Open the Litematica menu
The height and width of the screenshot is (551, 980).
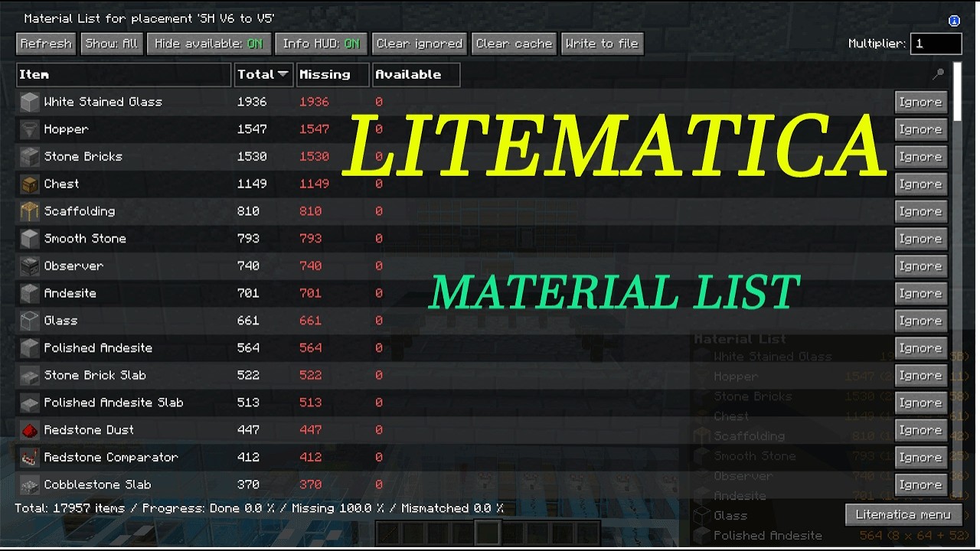coord(903,514)
